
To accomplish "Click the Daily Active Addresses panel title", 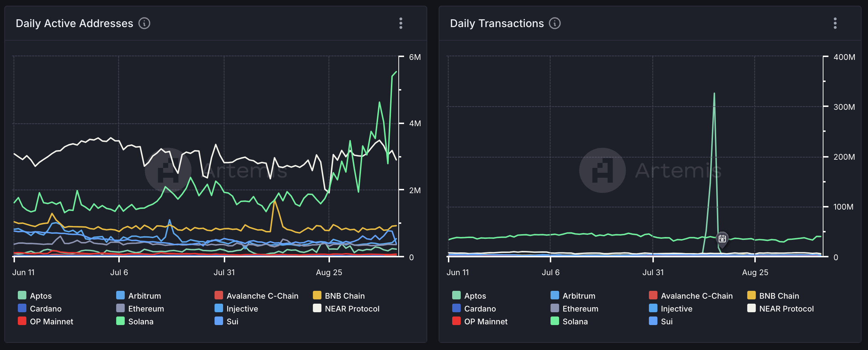I will (74, 24).
